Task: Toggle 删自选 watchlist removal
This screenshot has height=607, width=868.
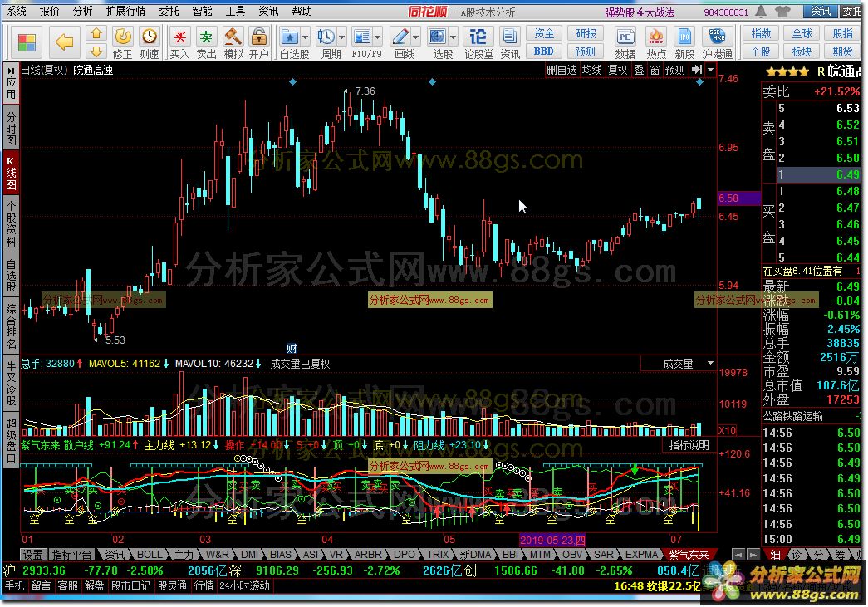Action: (x=562, y=70)
